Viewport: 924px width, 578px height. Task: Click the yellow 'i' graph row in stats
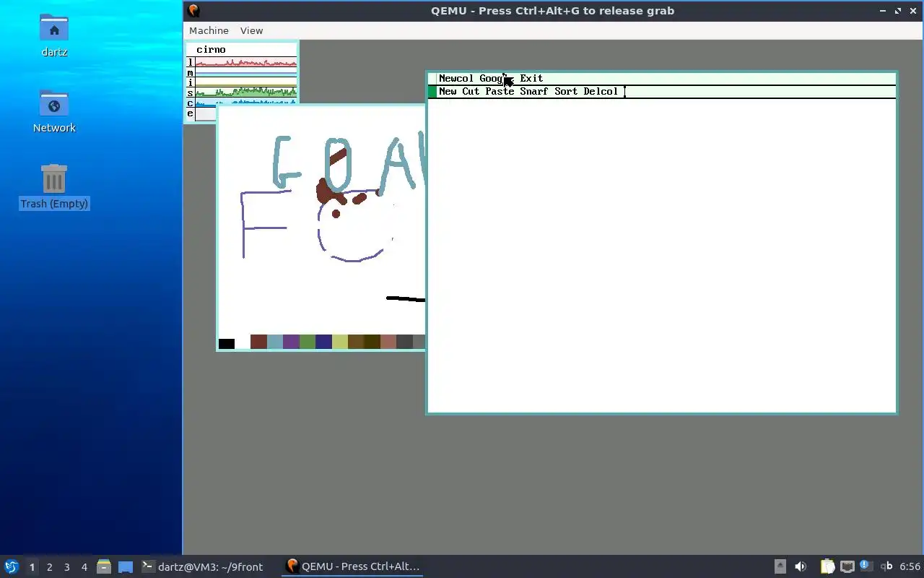click(x=245, y=82)
